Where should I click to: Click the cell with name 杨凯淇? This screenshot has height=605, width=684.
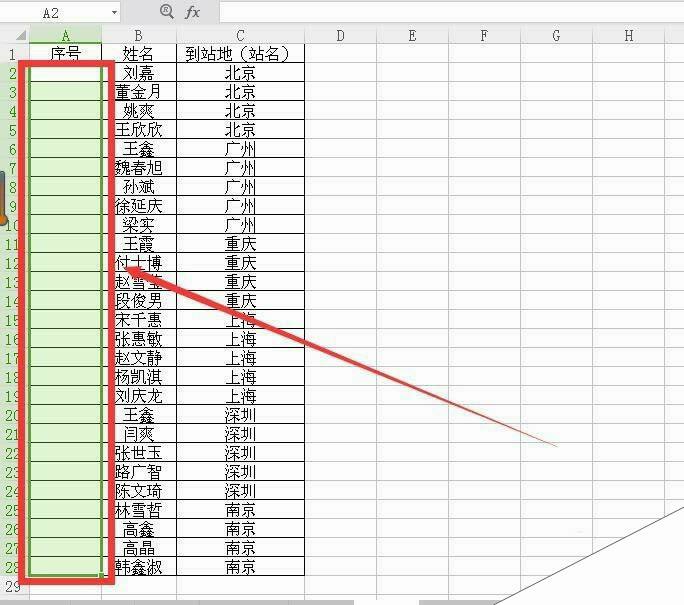pyautogui.click(x=139, y=376)
